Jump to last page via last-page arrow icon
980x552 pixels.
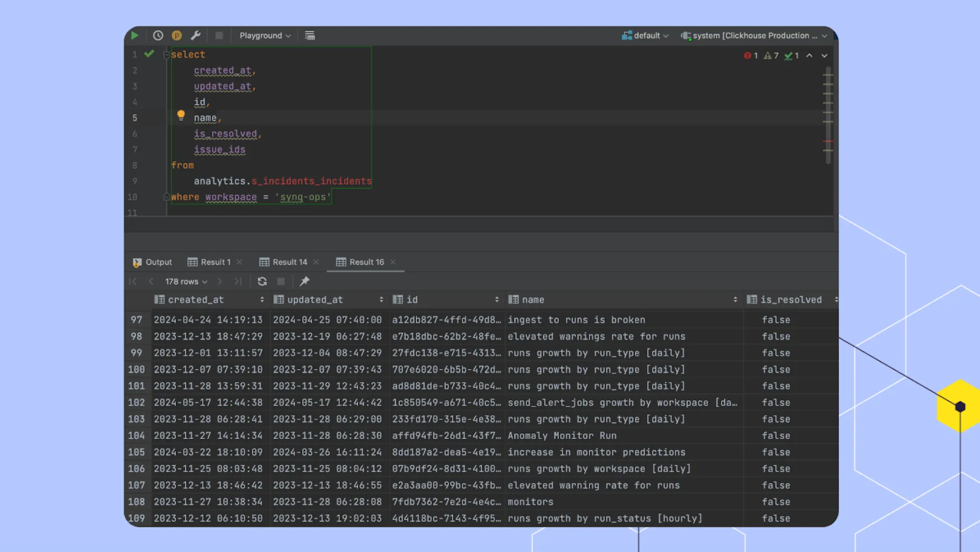[239, 281]
